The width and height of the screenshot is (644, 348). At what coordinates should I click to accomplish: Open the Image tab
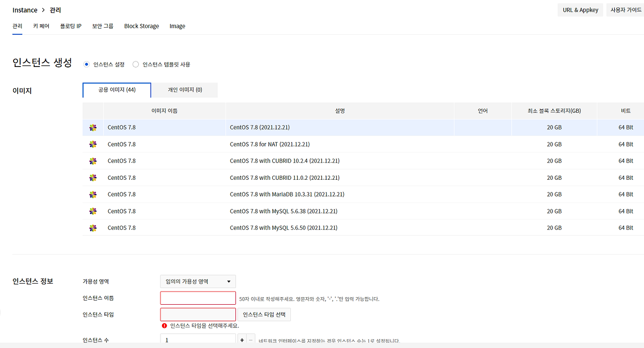point(177,26)
